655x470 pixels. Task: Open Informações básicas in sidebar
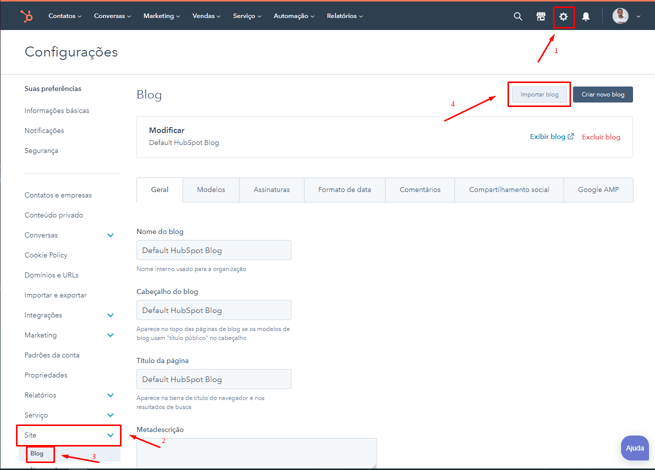(57, 111)
